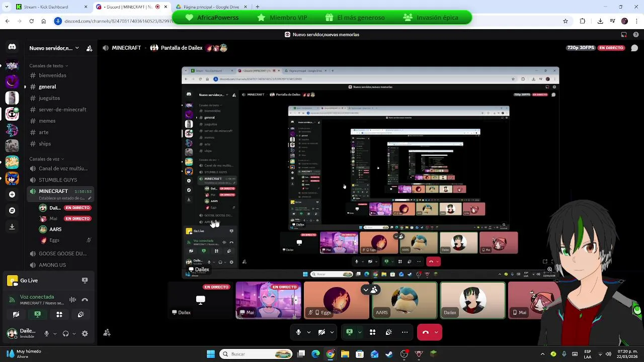Viewport: 644px width, 362px height.
Task: Expand Nuevo servidor server name dropdown
Action: (x=77, y=48)
